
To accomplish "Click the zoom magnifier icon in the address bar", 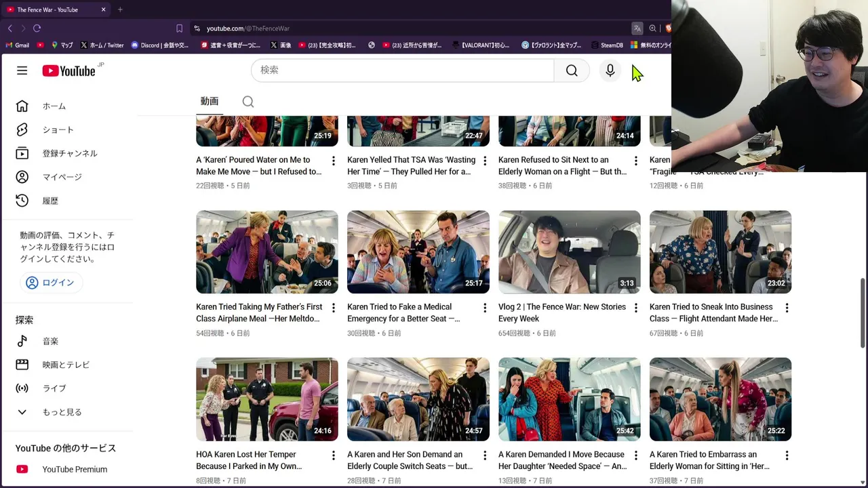I will (x=652, y=28).
